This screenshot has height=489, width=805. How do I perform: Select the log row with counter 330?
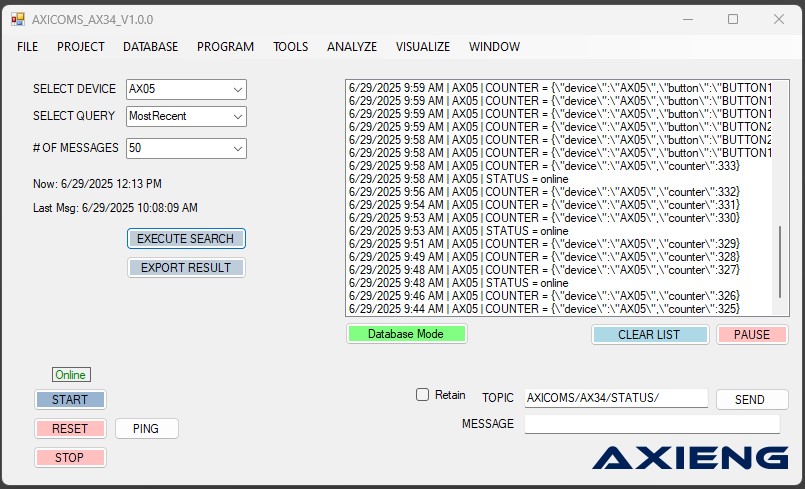(x=559, y=218)
